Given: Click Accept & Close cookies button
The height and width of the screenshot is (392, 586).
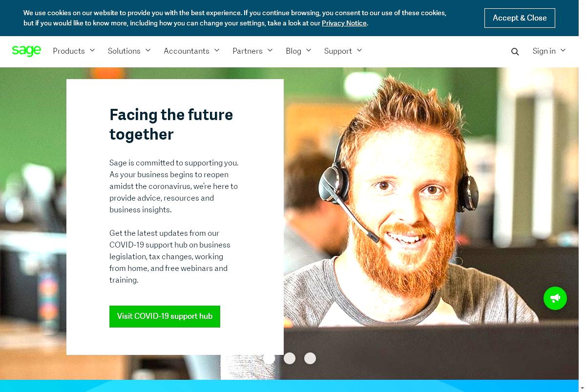Looking at the screenshot, I should [x=520, y=18].
